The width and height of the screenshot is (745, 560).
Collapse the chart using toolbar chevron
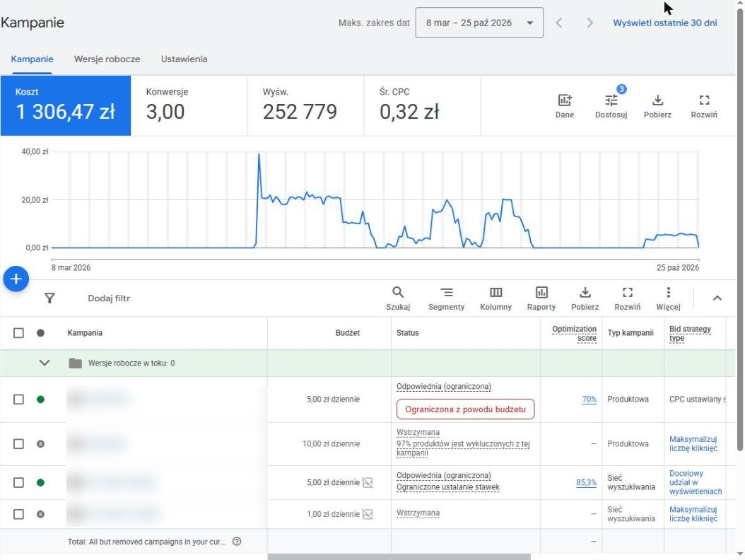(717, 298)
